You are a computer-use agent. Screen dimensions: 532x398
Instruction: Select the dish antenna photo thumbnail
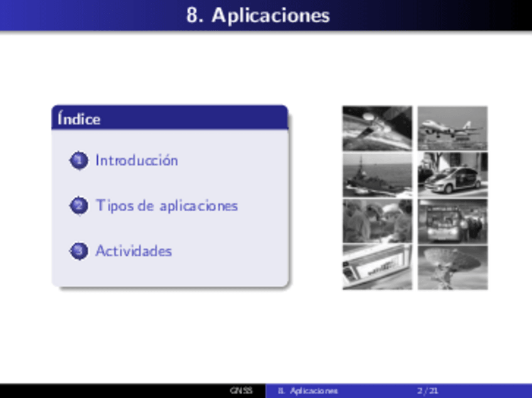pos(452,268)
